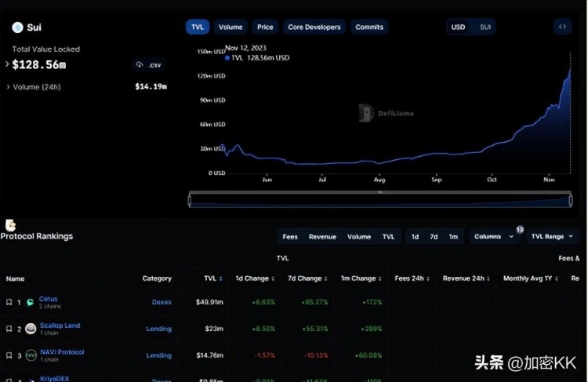Screen dimensions: 588x382
Task: Show the Revenue column group
Action: click(x=322, y=237)
